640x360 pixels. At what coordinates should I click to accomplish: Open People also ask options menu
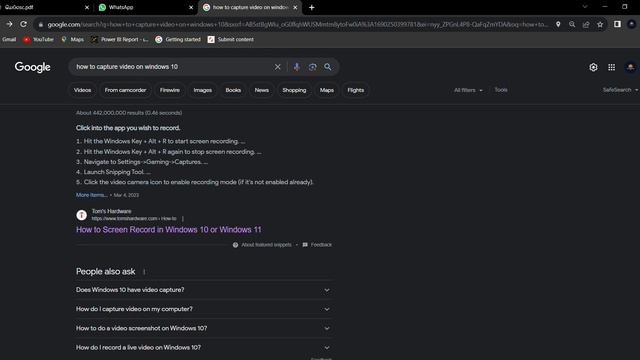coord(144,272)
